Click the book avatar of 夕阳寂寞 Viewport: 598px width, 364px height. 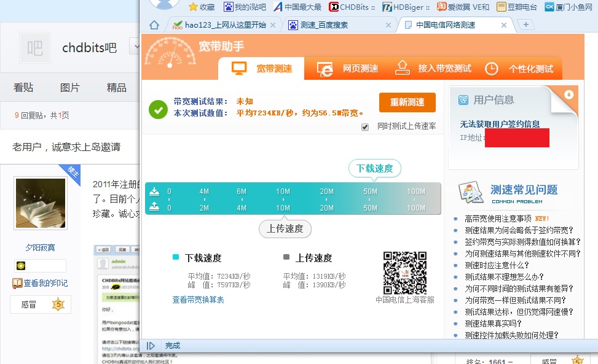point(41,203)
